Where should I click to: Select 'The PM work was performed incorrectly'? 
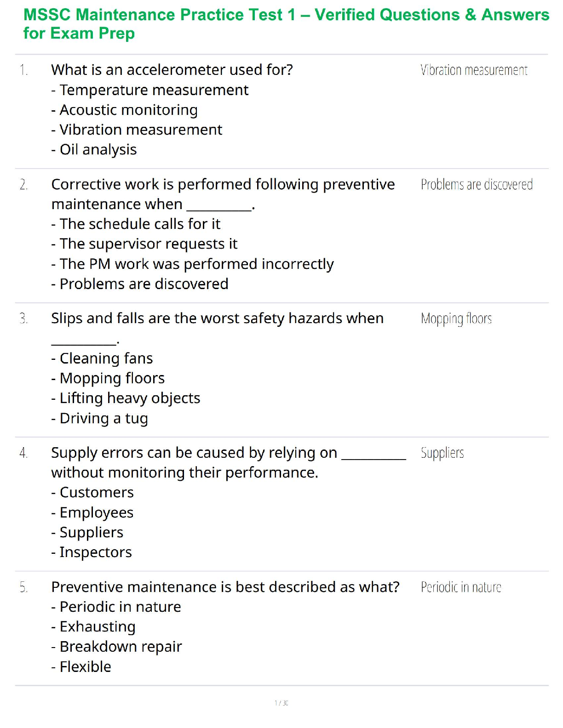[196, 264]
